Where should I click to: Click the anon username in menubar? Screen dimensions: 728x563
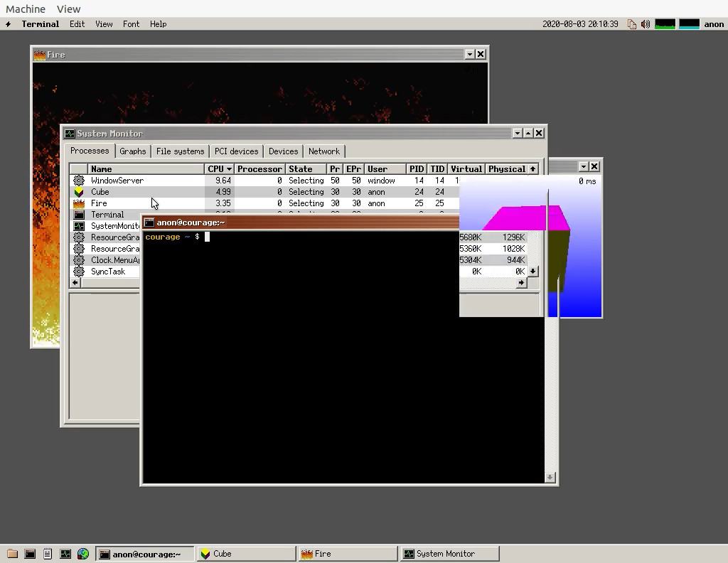click(714, 24)
